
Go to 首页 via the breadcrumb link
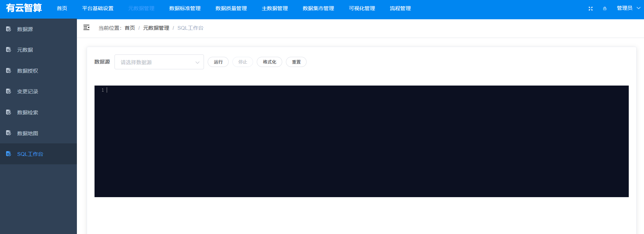click(130, 28)
